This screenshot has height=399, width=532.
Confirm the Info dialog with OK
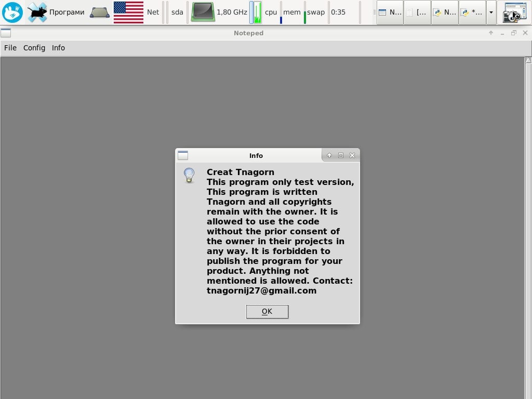tap(268, 312)
